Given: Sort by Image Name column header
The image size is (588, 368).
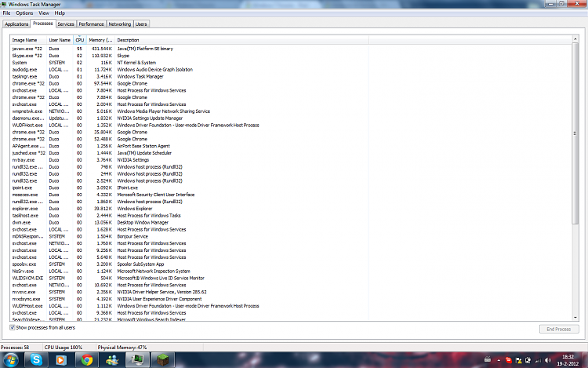Looking at the screenshot, I should (28, 40).
